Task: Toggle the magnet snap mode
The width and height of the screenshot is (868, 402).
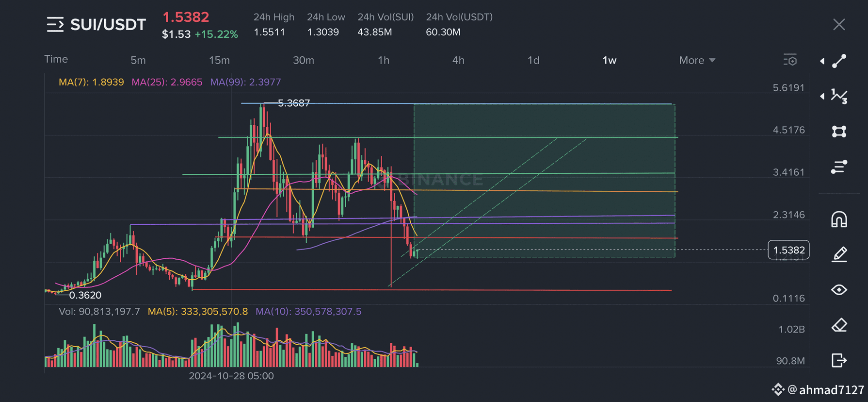Action: 839,219
